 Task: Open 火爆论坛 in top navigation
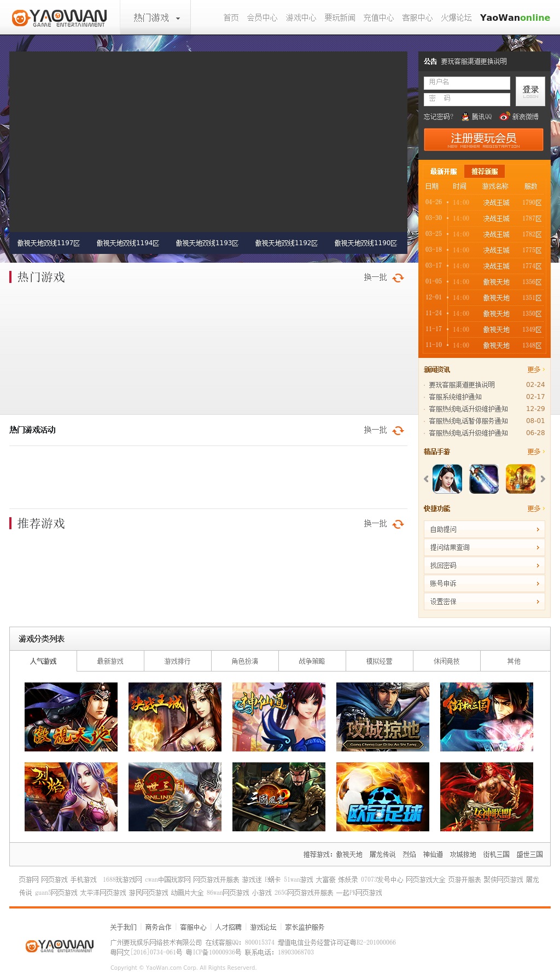[456, 18]
